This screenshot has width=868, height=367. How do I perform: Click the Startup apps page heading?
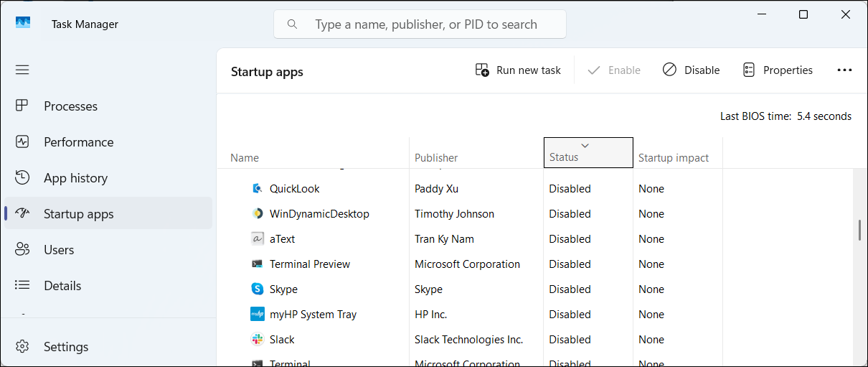267,72
